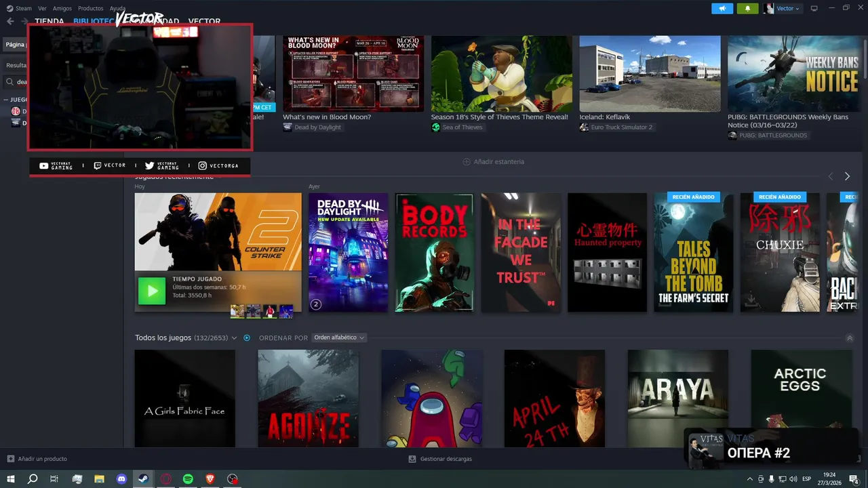Image resolution: width=868 pixels, height=488 pixels.
Task: Open Tales Beyond the Tomb cover
Action: tap(694, 252)
